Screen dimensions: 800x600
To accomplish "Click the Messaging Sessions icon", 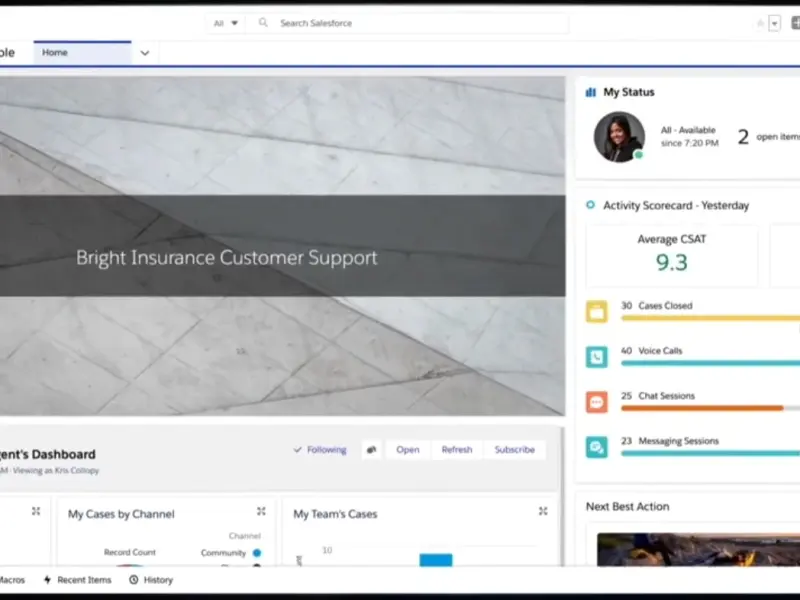I will click(597, 447).
